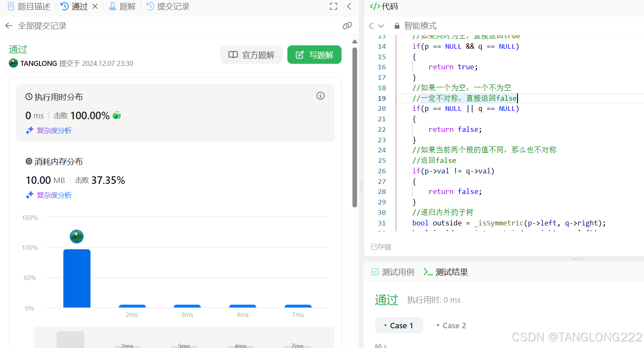Click the 2ms bar in the distribution chart
Image resolution: width=644 pixels, height=348 pixels.
click(x=132, y=306)
